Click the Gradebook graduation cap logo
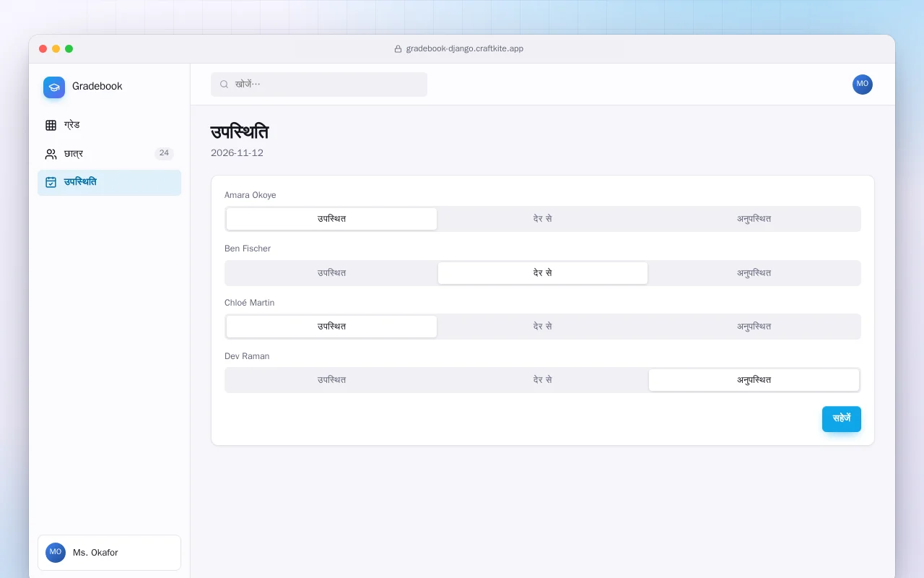Viewport: 924px width, 578px height. click(x=54, y=87)
